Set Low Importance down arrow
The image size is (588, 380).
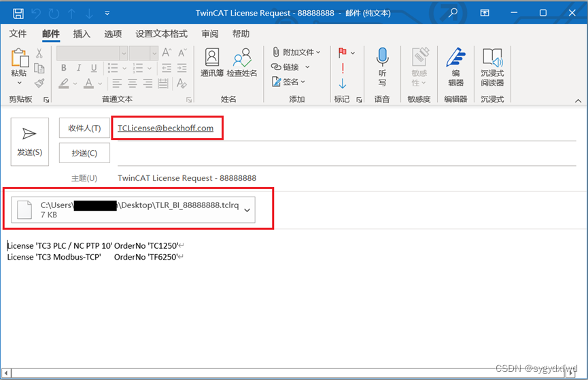click(x=343, y=84)
